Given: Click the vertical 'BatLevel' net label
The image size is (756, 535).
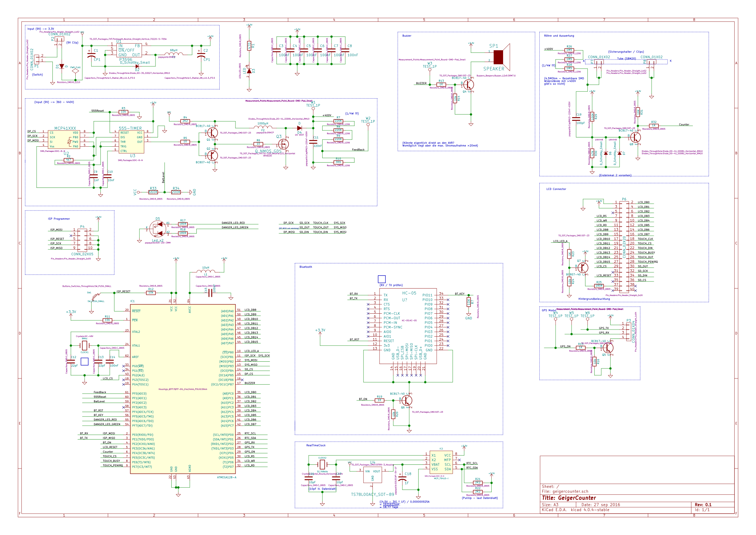Looking at the screenshot, I should 163,177.
